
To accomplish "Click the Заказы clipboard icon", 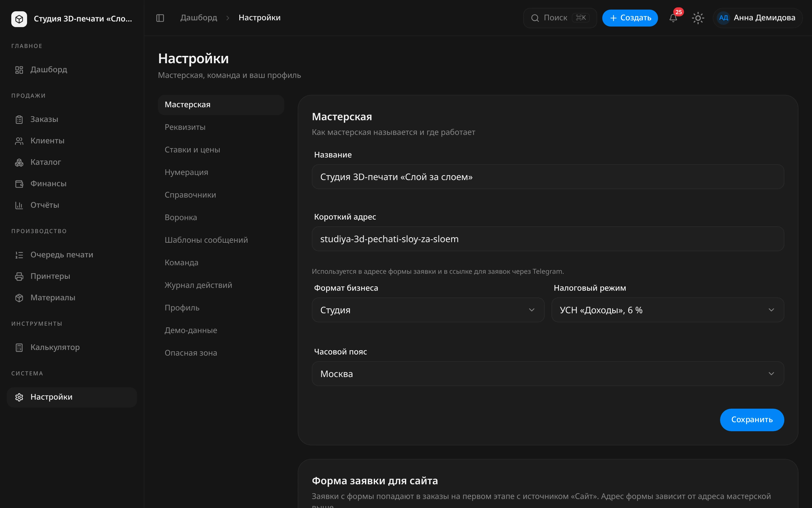I will (x=19, y=120).
